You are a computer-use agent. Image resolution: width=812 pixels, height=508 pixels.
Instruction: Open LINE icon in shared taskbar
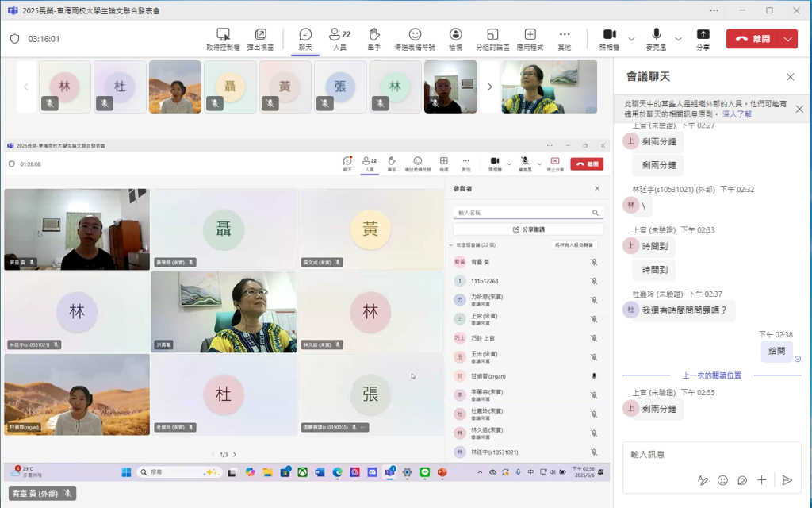tap(425, 472)
